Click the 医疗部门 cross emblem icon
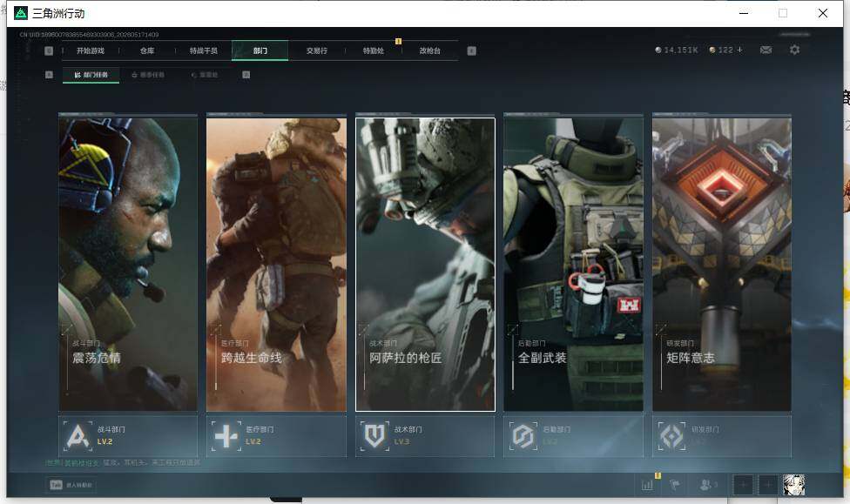Image resolution: width=850 pixels, height=504 pixels. tap(226, 436)
